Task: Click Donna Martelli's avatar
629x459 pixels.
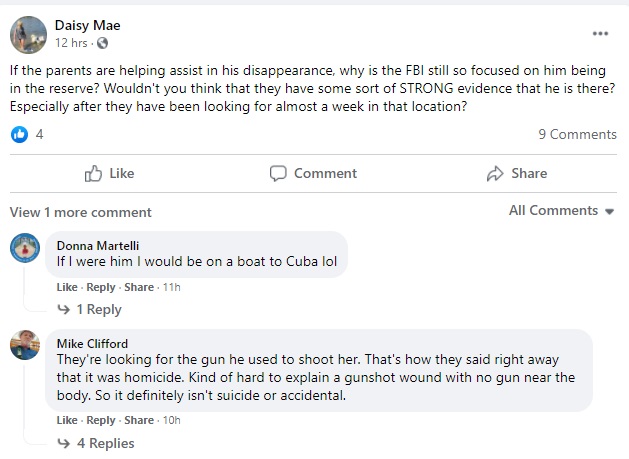Action: tap(24, 247)
